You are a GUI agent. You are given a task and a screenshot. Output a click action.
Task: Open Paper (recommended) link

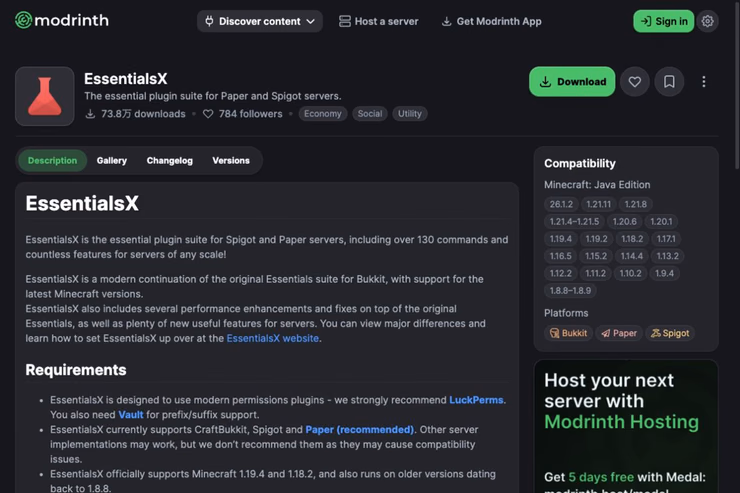[x=360, y=430]
